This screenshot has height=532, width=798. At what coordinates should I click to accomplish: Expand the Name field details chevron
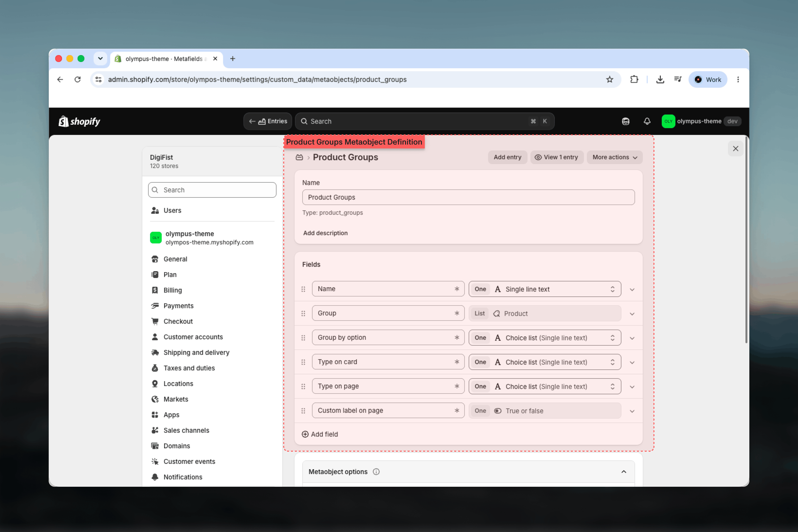point(632,289)
